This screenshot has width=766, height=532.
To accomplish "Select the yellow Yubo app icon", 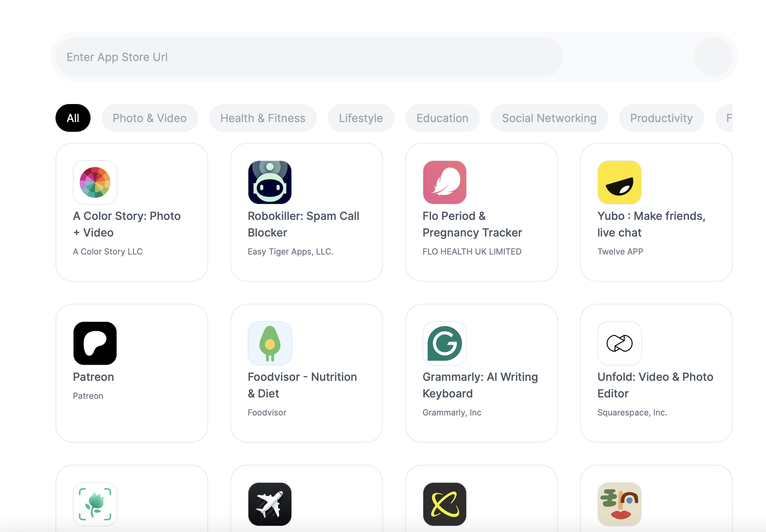I will tap(620, 182).
